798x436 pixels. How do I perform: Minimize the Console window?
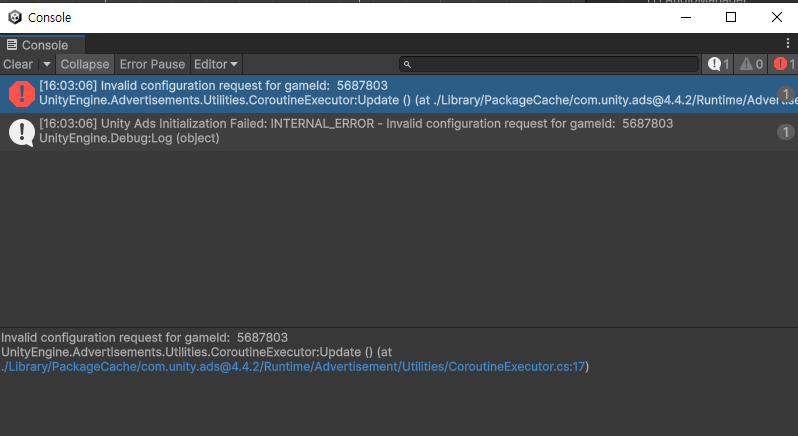pos(686,17)
